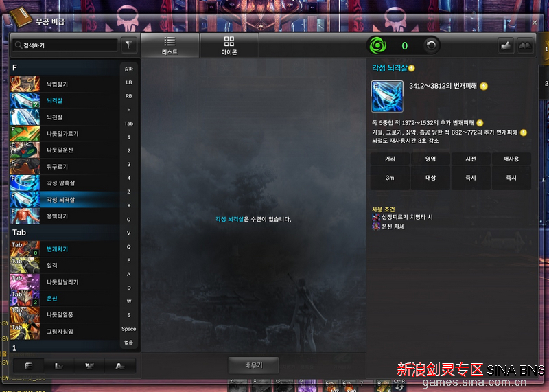Viewport: 549px width, 392px height.
Task: Click the 용맥타기 skill name
Action: click(58, 216)
